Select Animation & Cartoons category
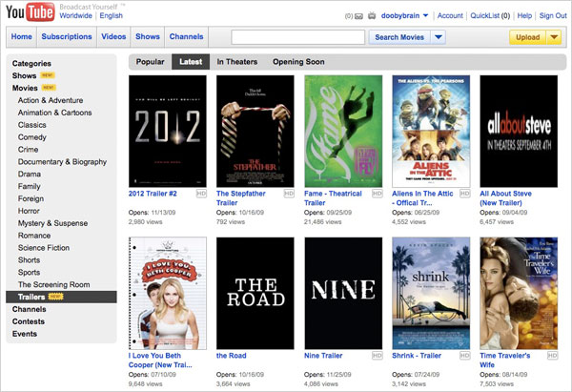 (54, 113)
